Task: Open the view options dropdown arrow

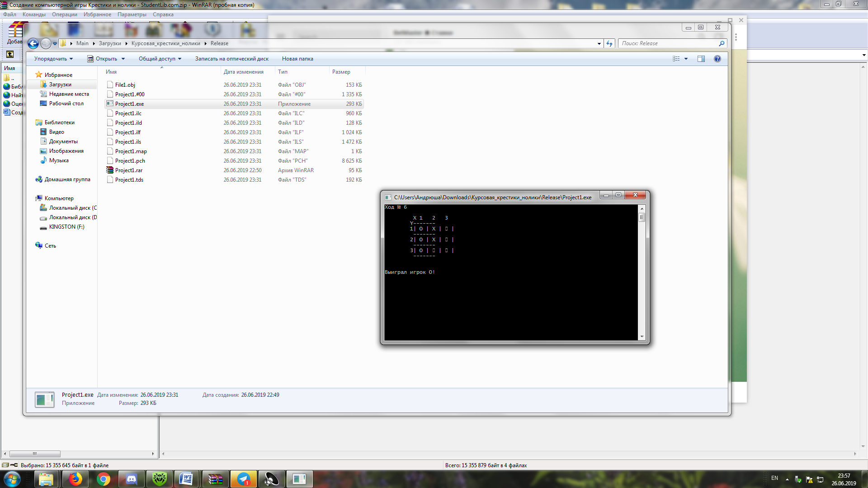Action: coord(686,59)
